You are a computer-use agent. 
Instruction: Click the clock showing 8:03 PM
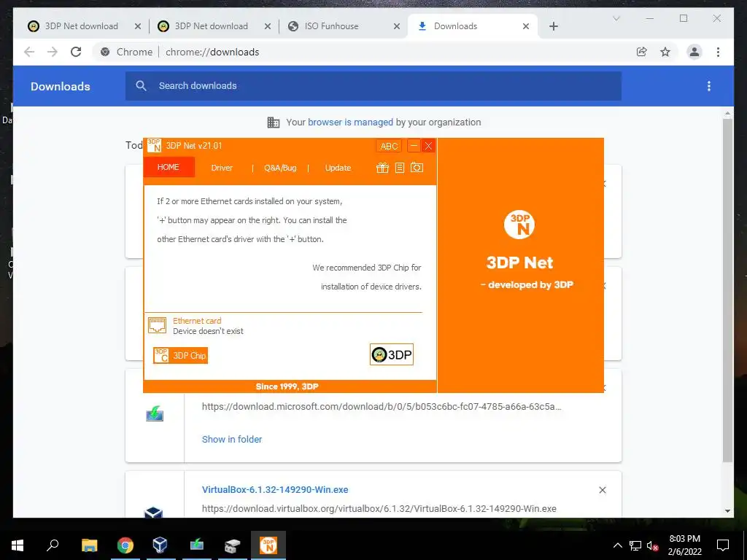pyautogui.click(x=684, y=539)
